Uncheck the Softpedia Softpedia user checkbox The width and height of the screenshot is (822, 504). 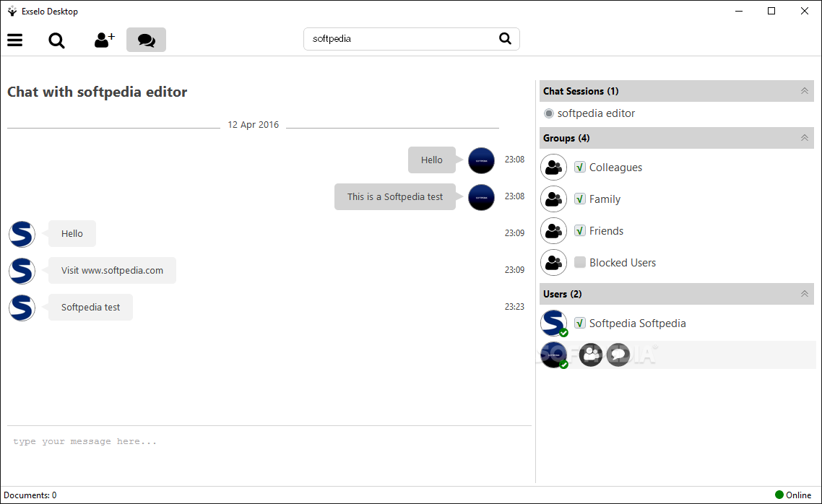[x=580, y=323]
